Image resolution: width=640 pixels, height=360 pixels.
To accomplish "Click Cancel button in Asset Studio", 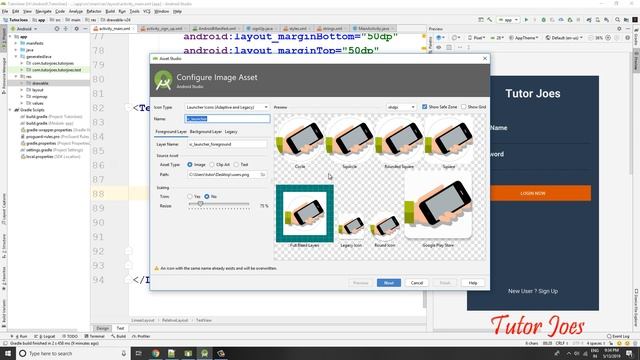I will [x=417, y=283].
